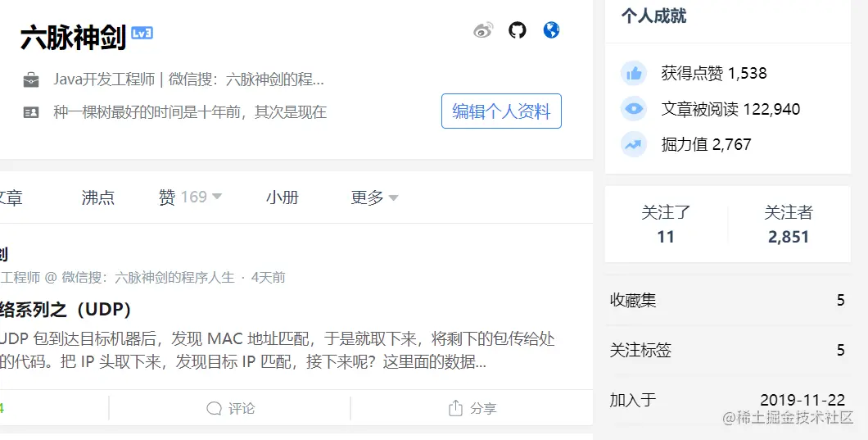Screen dimensions: 868x440
Task: Click the profile card bio icon
Action: 31,112
